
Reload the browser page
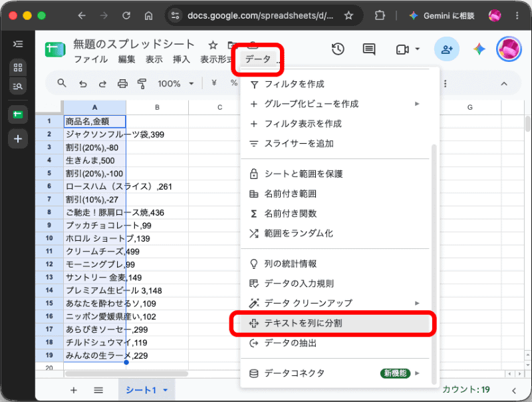(126, 15)
